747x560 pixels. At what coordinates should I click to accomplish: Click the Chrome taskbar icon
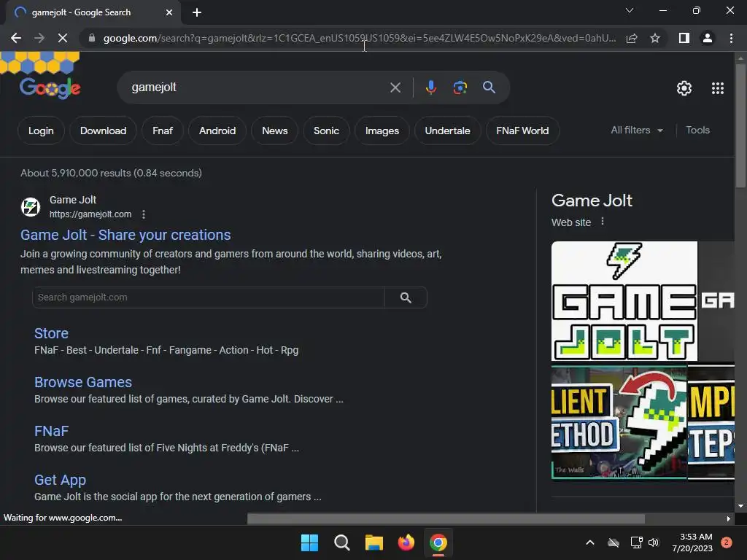tap(438, 542)
